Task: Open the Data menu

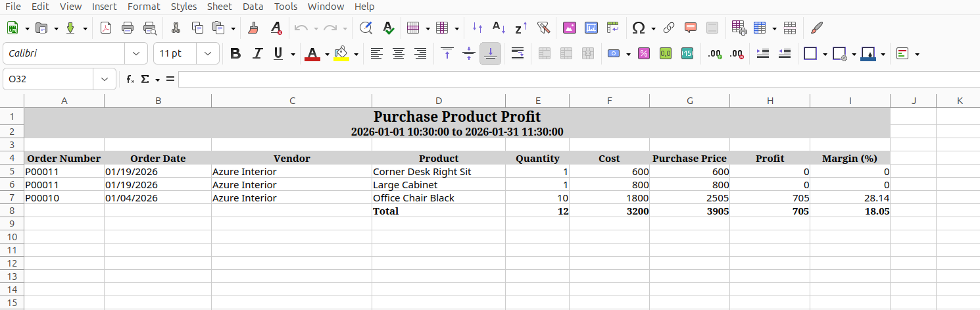Action: 253,7
